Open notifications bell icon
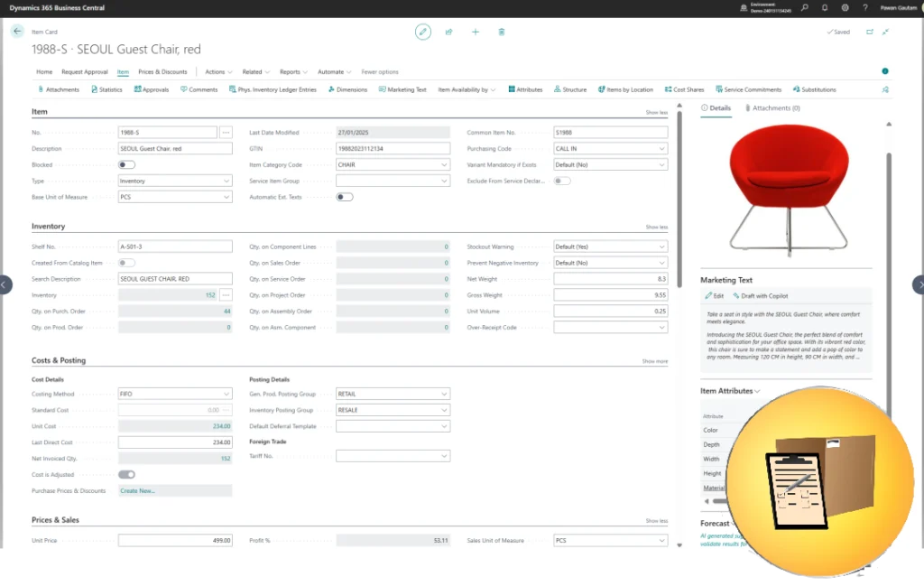The width and height of the screenshot is (924, 586). pyautogui.click(x=825, y=7)
